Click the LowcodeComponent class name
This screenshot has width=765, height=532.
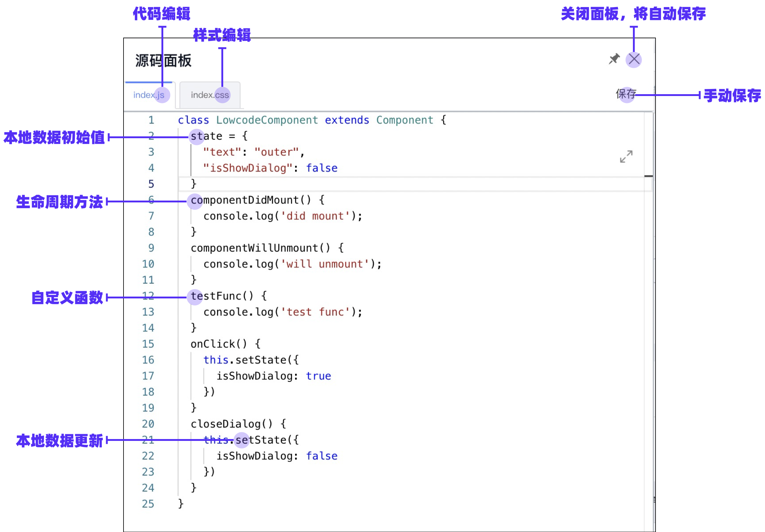[267, 120]
